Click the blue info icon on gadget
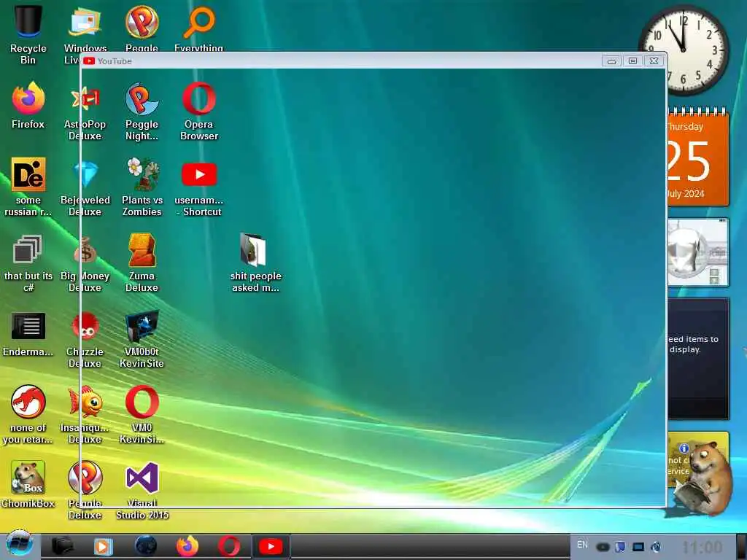The height and width of the screenshot is (560, 747). click(684, 448)
